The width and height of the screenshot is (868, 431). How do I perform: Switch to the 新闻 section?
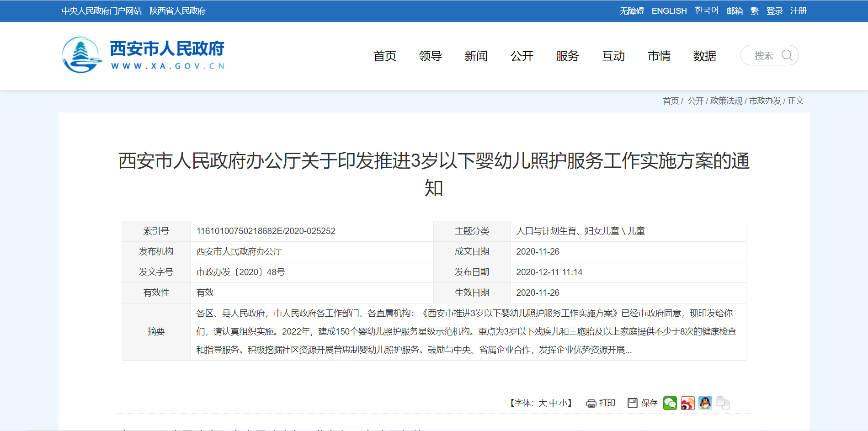click(476, 56)
